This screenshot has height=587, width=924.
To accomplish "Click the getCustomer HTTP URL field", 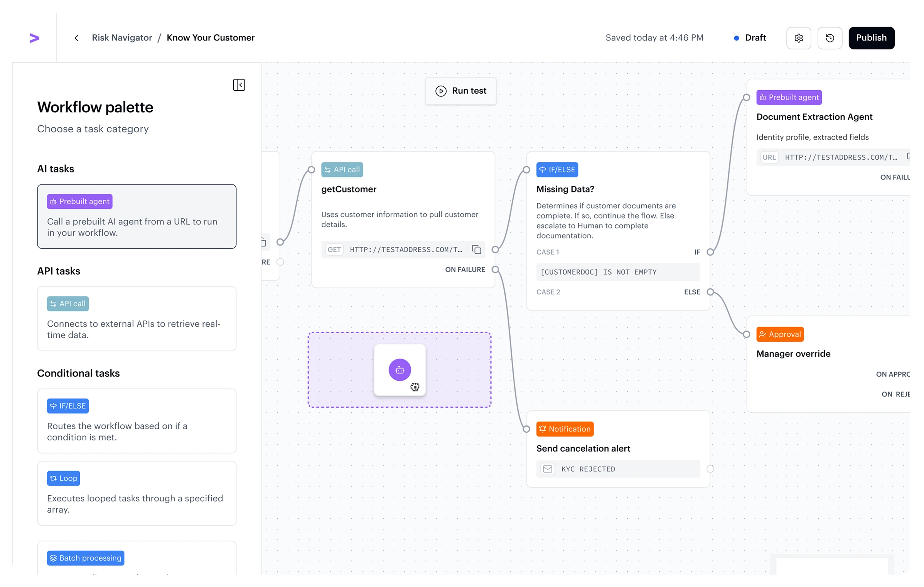I will (403, 250).
